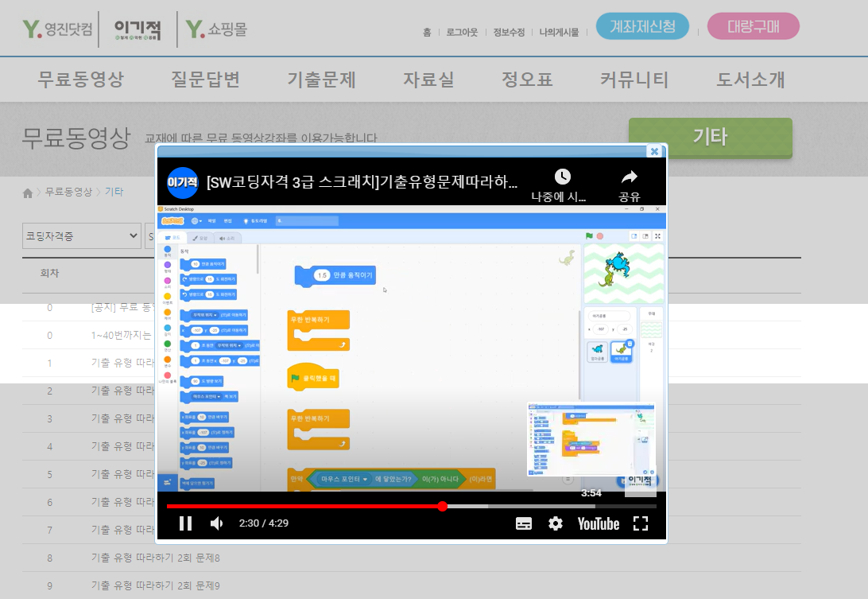Viewport: 868px width, 599px height.
Task: Close the video popup window
Action: [654, 151]
